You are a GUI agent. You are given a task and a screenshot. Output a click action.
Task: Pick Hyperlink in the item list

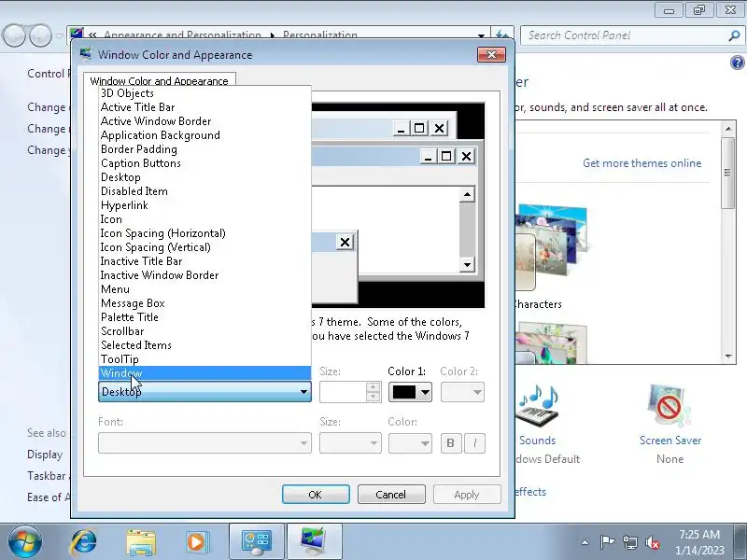(x=204, y=205)
